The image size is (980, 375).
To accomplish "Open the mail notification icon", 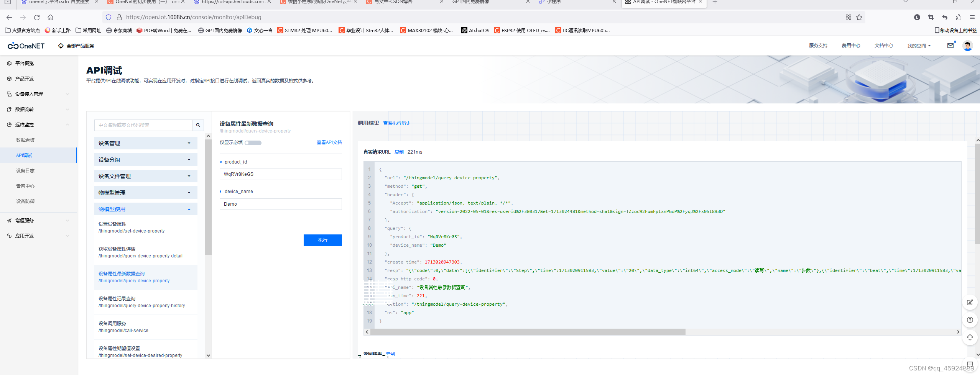I will tap(950, 46).
